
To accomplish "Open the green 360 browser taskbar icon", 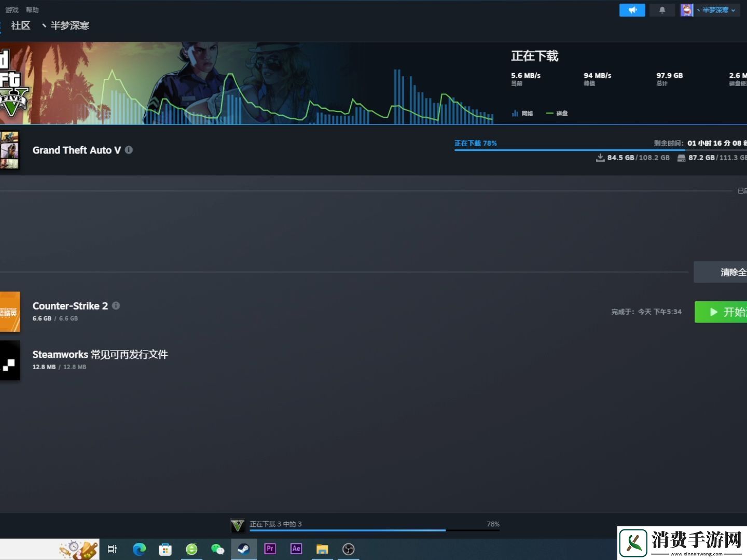I will [191, 549].
